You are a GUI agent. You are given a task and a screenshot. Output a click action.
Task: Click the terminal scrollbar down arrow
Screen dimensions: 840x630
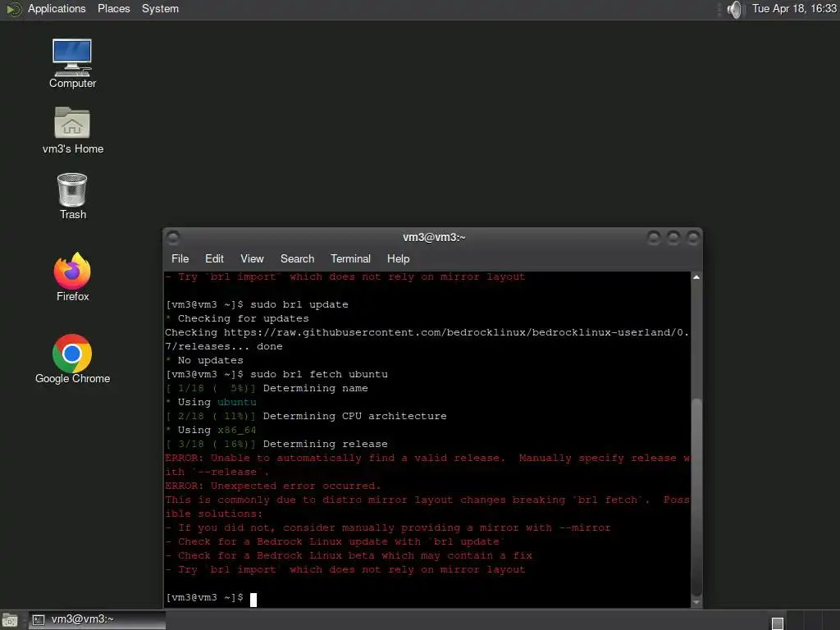(696, 602)
